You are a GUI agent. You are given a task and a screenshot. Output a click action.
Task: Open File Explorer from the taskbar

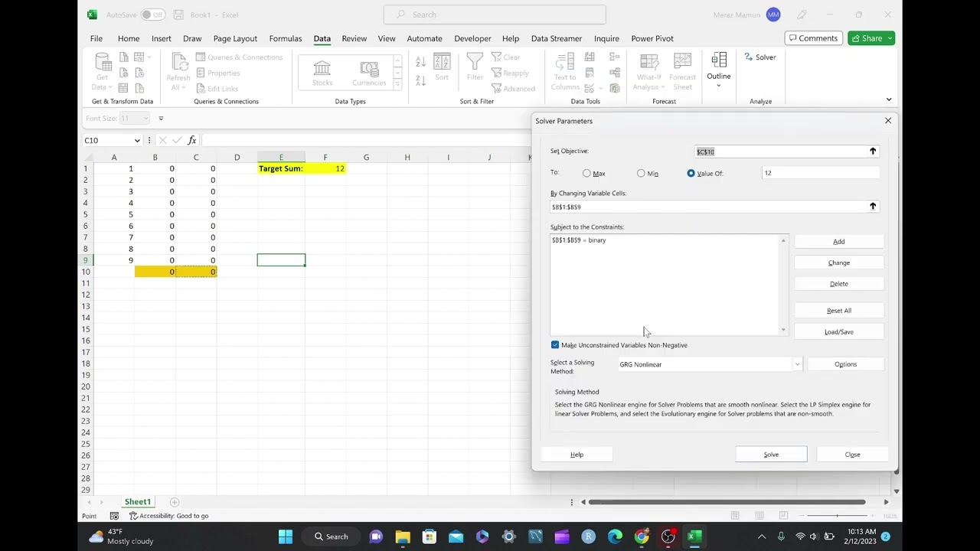(403, 536)
